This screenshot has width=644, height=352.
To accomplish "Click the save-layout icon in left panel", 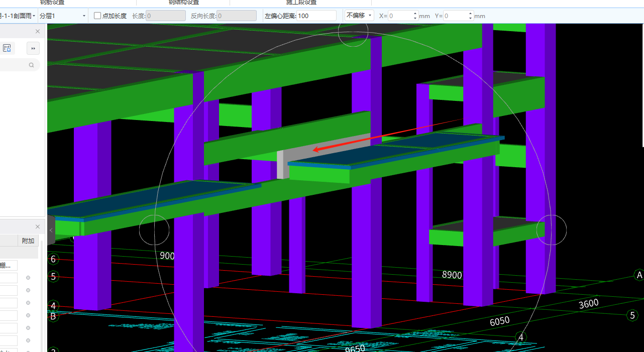I will click(x=7, y=48).
